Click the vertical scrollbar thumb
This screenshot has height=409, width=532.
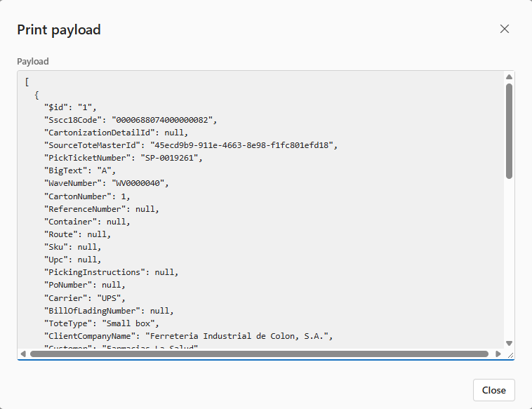(509, 131)
